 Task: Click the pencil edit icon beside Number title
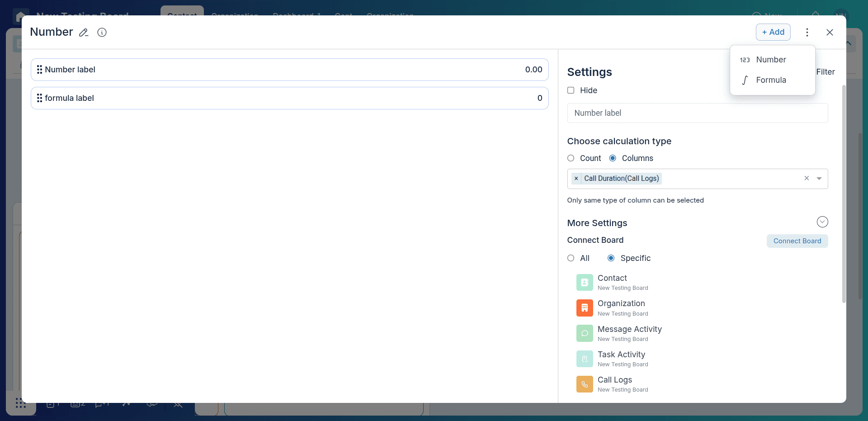click(x=84, y=33)
